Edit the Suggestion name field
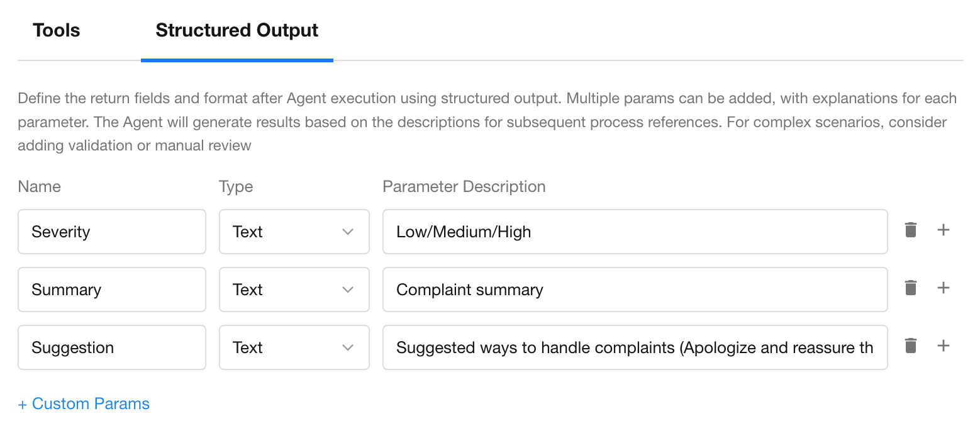 click(112, 347)
